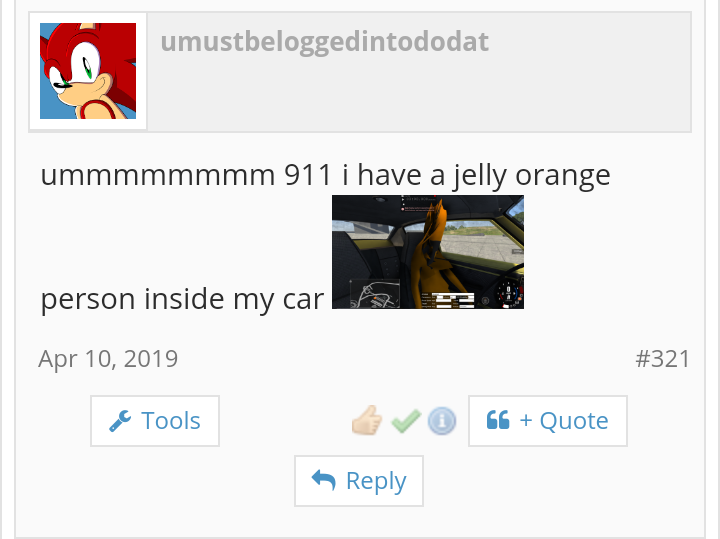720x539 pixels.
Task: Click the quotation mark icon beside Quote
Action: [498, 420]
